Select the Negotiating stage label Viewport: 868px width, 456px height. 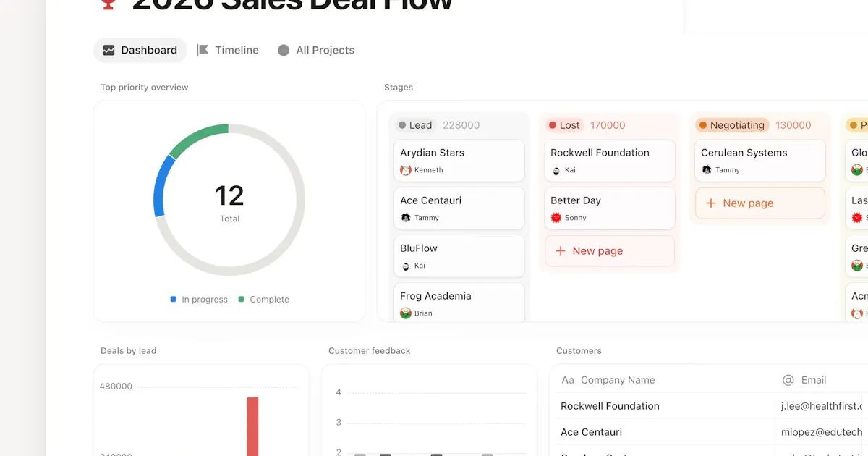click(731, 125)
